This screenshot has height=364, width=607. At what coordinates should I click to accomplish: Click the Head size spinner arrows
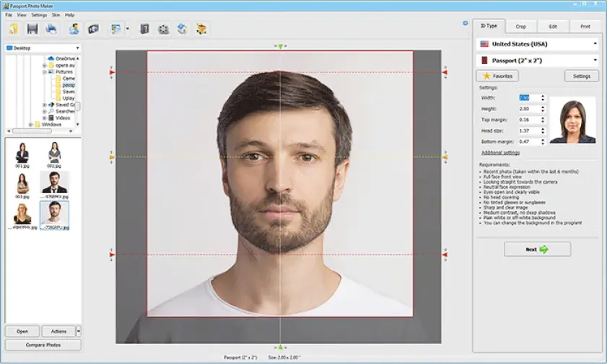542,130
